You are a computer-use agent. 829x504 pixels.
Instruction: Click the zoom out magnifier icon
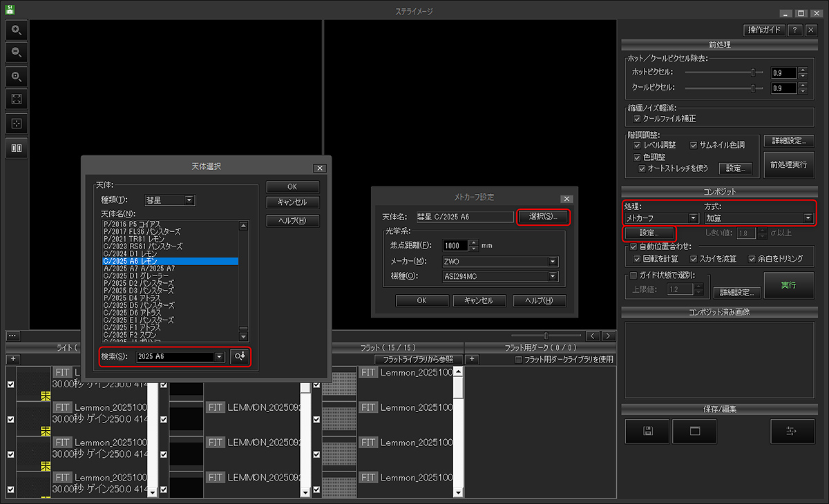tap(17, 52)
